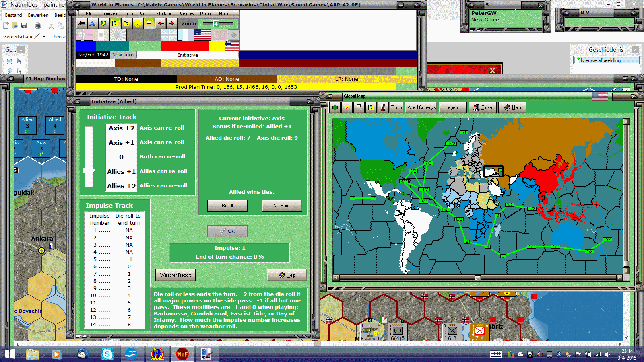This screenshot has width=644, height=362.
Task: Open the File menu
Action: coord(89,14)
